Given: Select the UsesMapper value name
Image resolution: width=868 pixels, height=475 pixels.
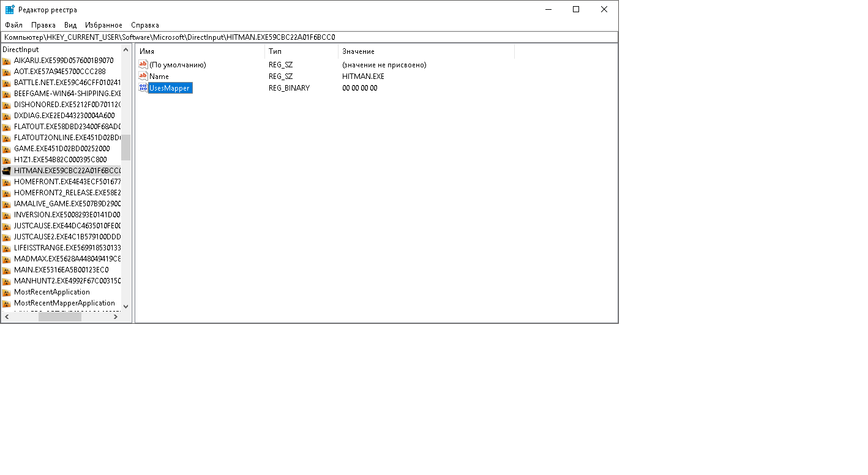Looking at the screenshot, I should click(170, 88).
